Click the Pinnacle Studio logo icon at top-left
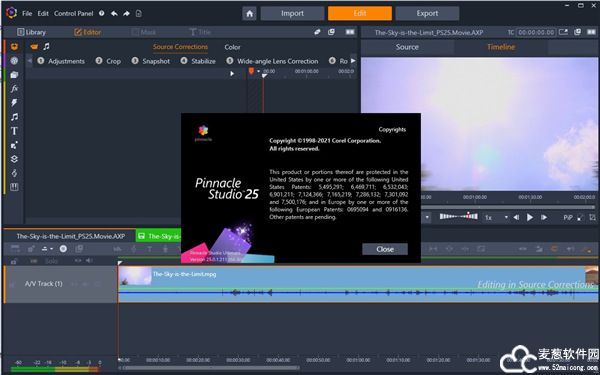Image resolution: width=600 pixels, height=375 pixels. coord(11,13)
